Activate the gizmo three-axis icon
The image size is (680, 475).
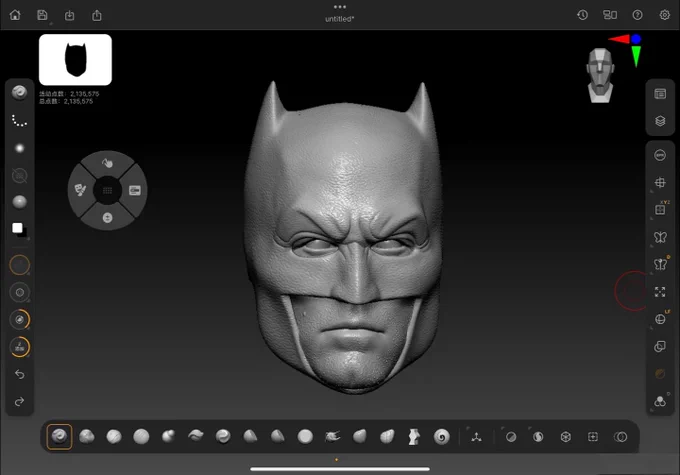coord(476,437)
